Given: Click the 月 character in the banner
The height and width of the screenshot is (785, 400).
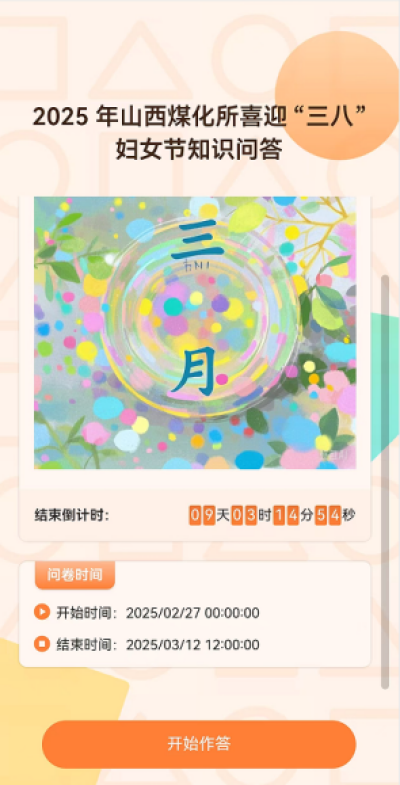Looking at the screenshot, I should tap(194, 370).
